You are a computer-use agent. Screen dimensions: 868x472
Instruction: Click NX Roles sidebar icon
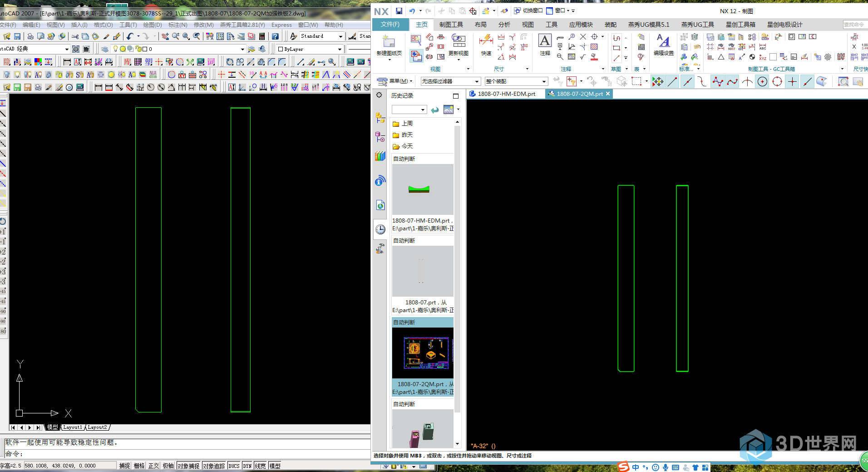click(380, 248)
